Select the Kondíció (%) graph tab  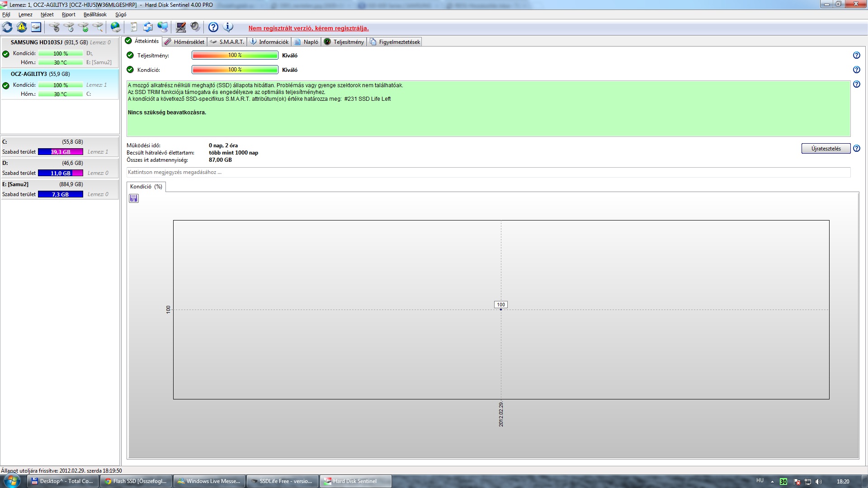pyautogui.click(x=146, y=187)
